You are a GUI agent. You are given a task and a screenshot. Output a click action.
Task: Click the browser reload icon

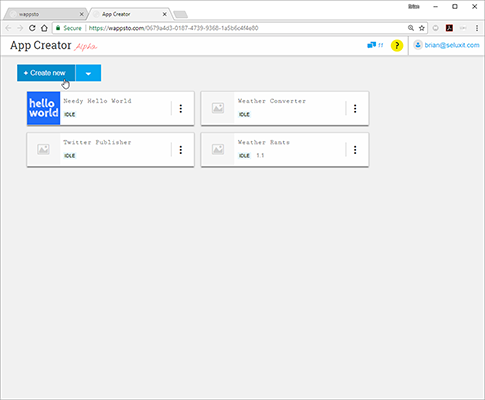(32, 28)
